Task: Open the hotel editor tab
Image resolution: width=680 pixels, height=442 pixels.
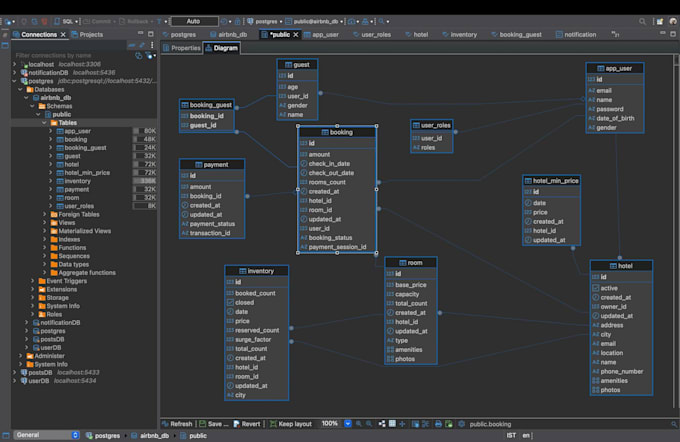Action: click(417, 34)
